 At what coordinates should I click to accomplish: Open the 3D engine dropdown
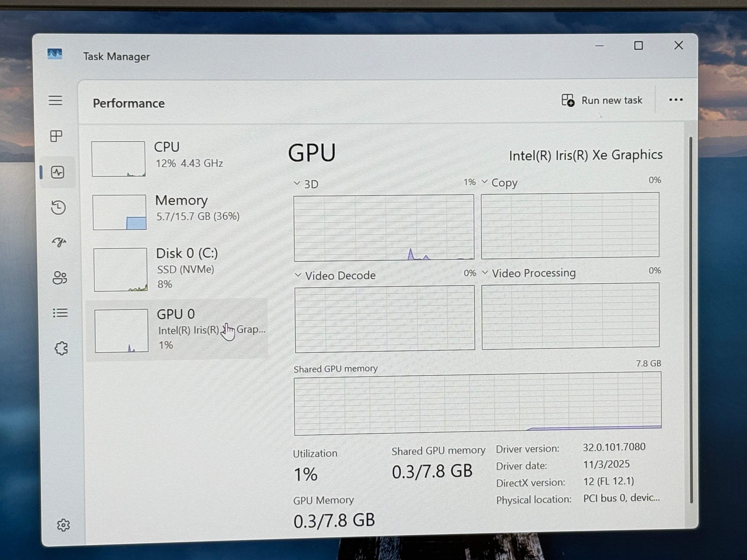point(297,183)
